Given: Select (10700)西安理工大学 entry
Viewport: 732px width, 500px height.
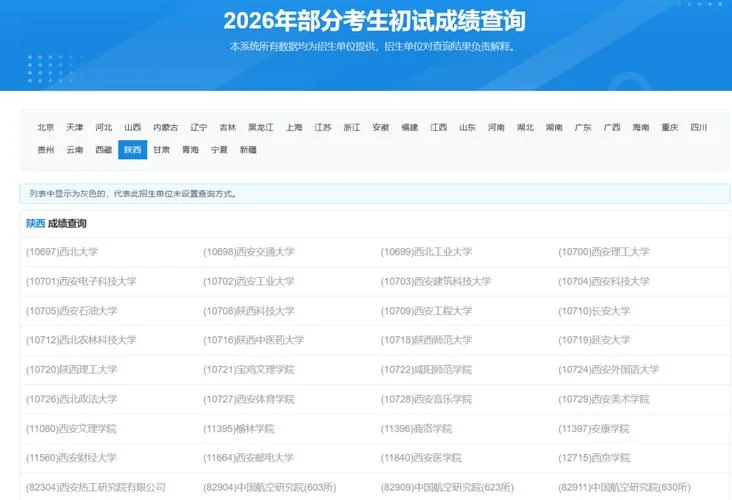Looking at the screenshot, I should (x=604, y=252).
